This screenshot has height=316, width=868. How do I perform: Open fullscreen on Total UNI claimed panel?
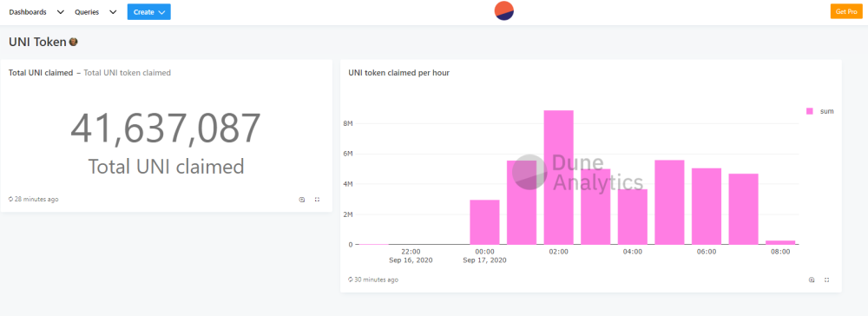(317, 200)
